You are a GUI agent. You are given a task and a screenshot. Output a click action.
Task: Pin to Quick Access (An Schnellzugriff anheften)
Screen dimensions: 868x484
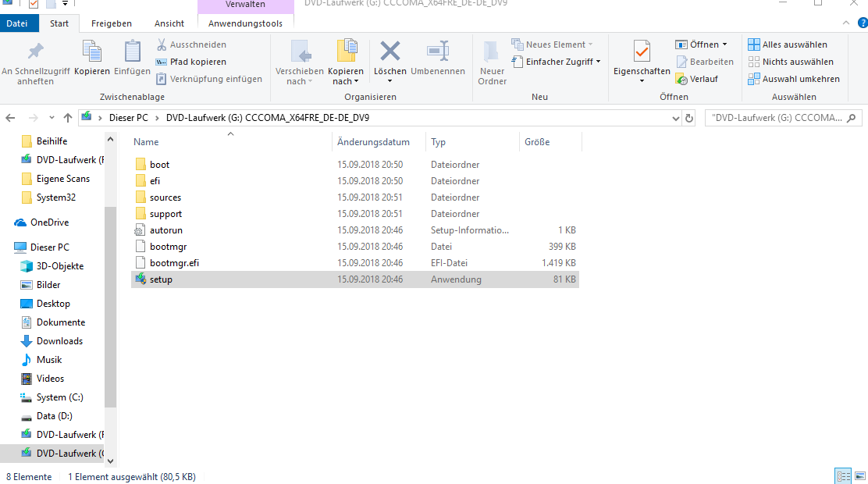click(35, 62)
